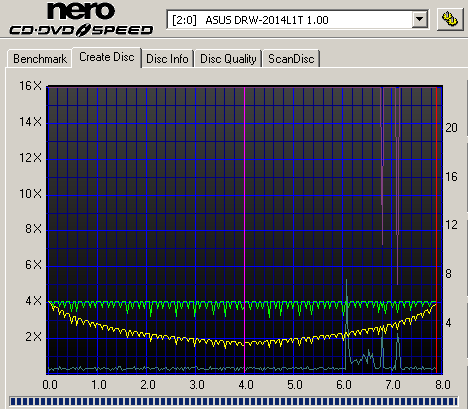The height and width of the screenshot is (409, 468).
Task: Select the ASUS DRW-2014L1T drive field
Action: pyautogui.click(x=297, y=20)
